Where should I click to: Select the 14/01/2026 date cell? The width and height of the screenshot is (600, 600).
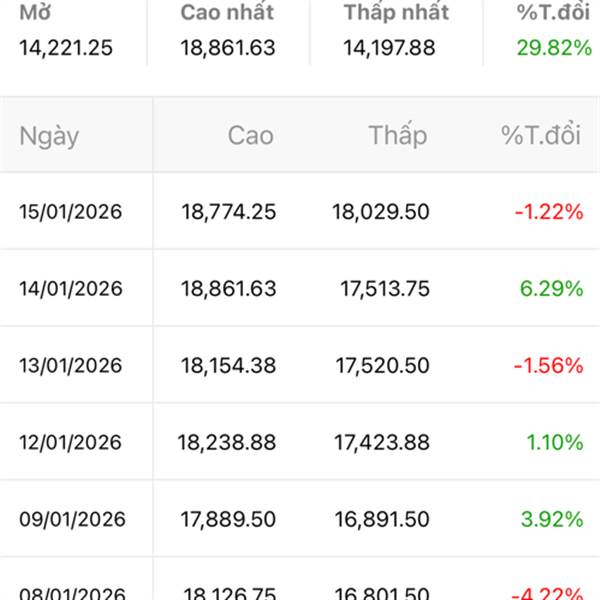pos(71,289)
